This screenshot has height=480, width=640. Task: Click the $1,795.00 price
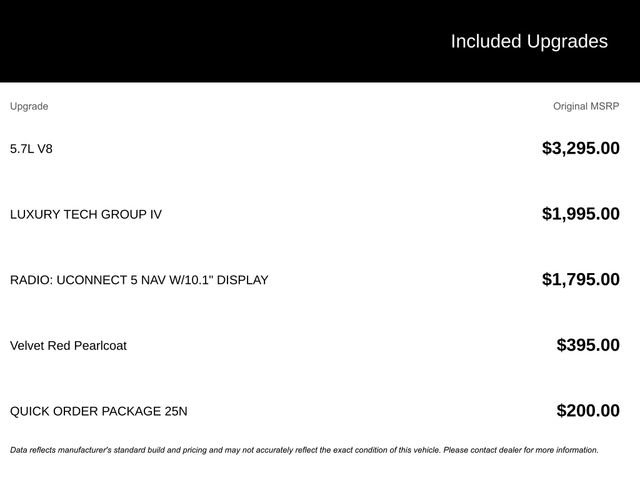[580, 280]
